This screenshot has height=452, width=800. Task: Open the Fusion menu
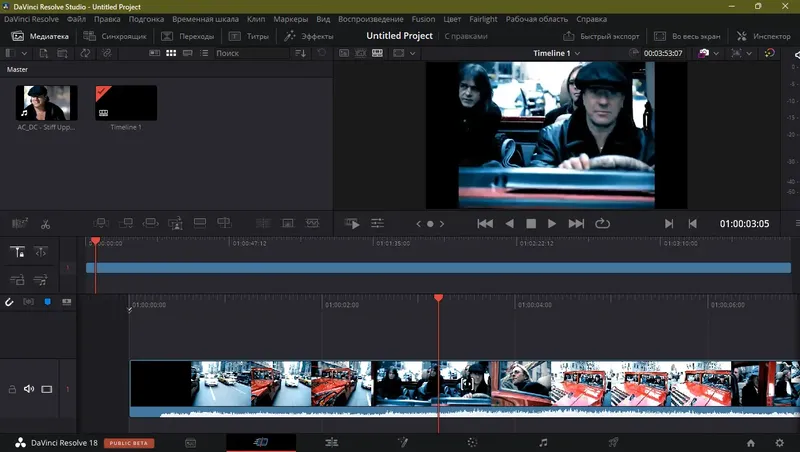(x=423, y=19)
